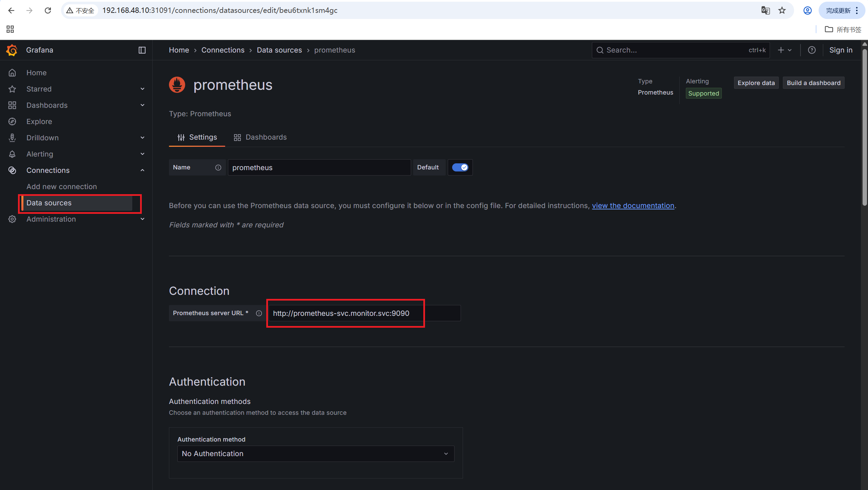Toggle the Default data source switch

click(x=460, y=167)
